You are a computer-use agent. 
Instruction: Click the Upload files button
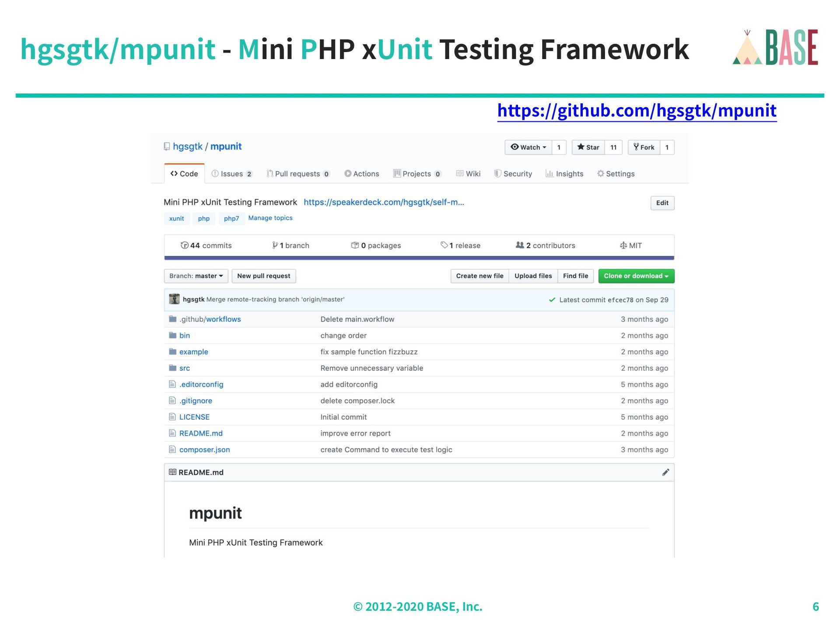tap(533, 276)
